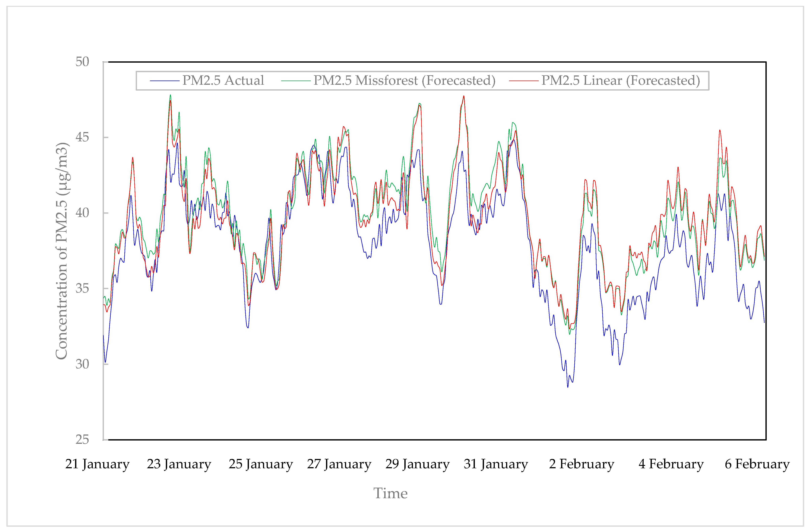This screenshot has height=532, width=810.
Task: Click the PM2.5 Actual legend label
Action: (223, 81)
